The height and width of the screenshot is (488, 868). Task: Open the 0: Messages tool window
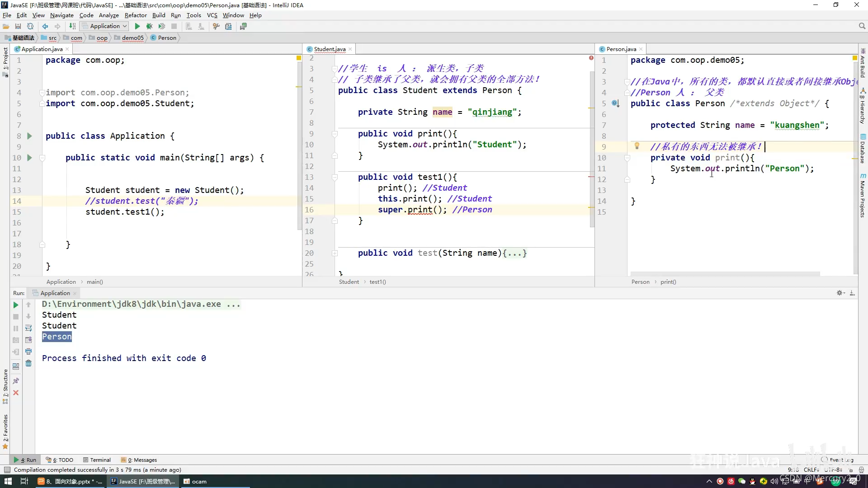(x=139, y=460)
